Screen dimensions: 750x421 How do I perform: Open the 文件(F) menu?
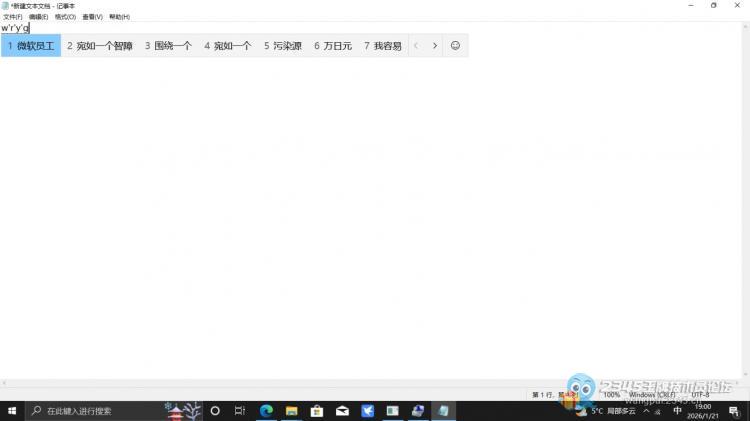click(12, 17)
